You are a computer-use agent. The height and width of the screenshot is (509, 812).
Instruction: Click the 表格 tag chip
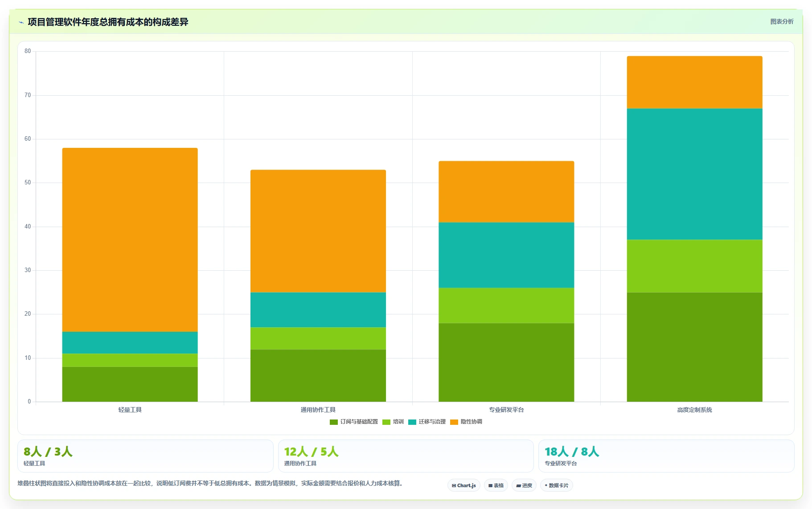(496, 485)
